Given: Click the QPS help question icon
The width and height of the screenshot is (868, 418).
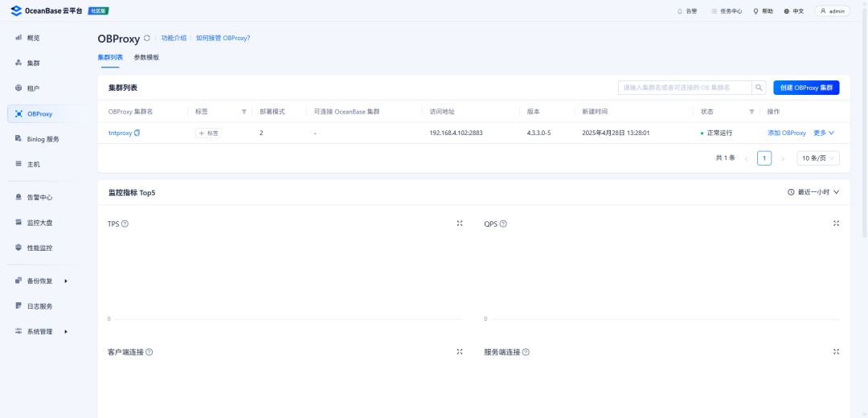Looking at the screenshot, I should point(502,223).
